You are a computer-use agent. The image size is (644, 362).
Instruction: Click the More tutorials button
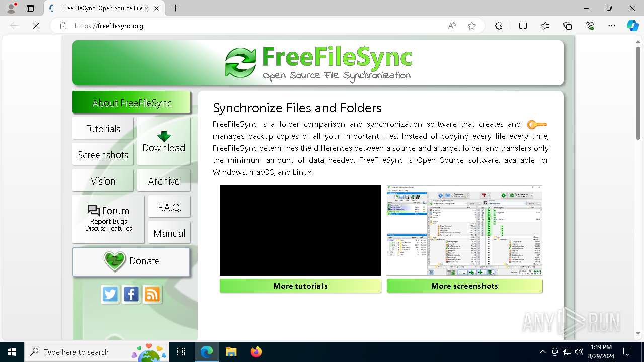[x=300, y=286]
